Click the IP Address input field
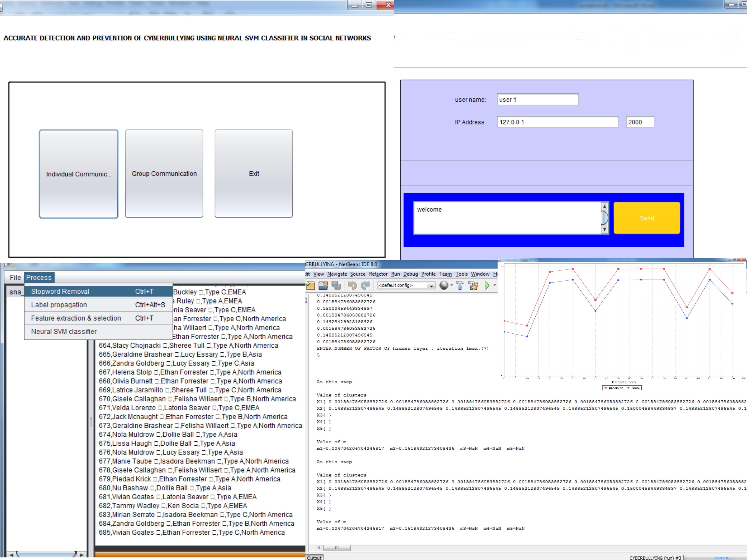 tap(557, 122)
